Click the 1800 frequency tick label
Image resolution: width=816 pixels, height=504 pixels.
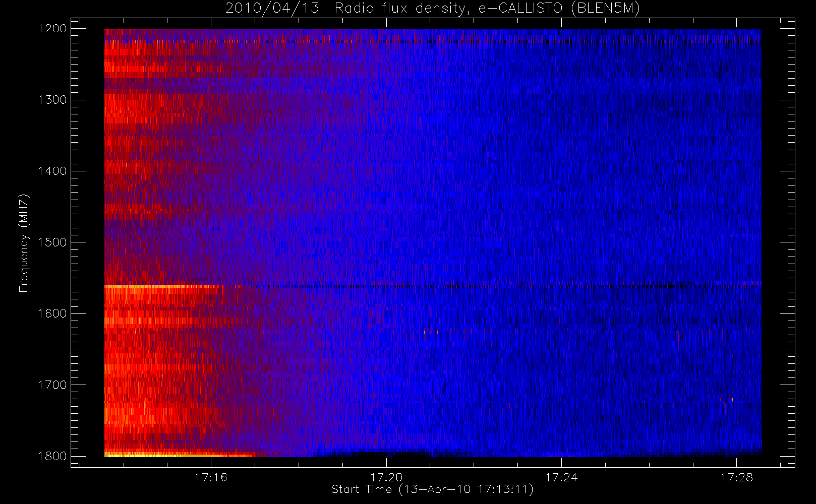click(x=52, y=456)
